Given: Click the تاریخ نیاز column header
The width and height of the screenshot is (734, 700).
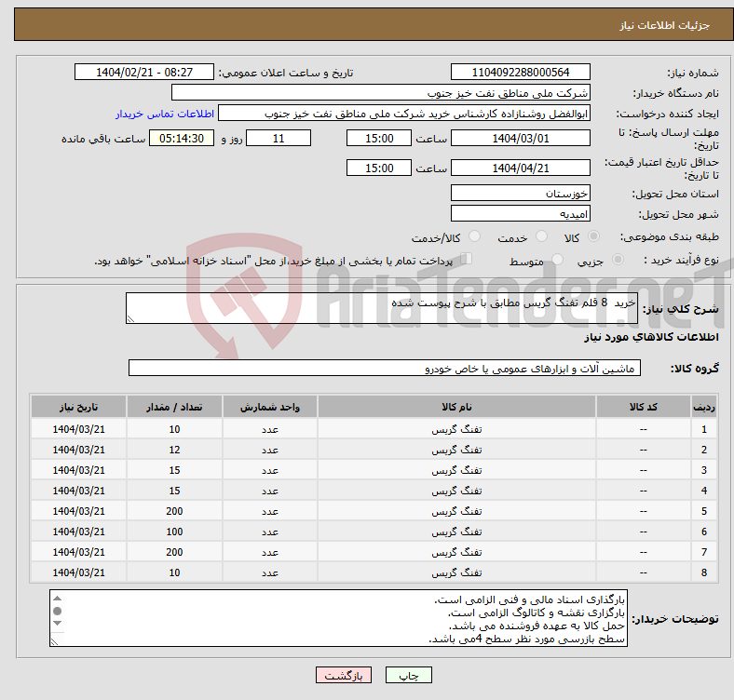Looking at the screenshot, I should pyautogui.click(x=78, y=407).
